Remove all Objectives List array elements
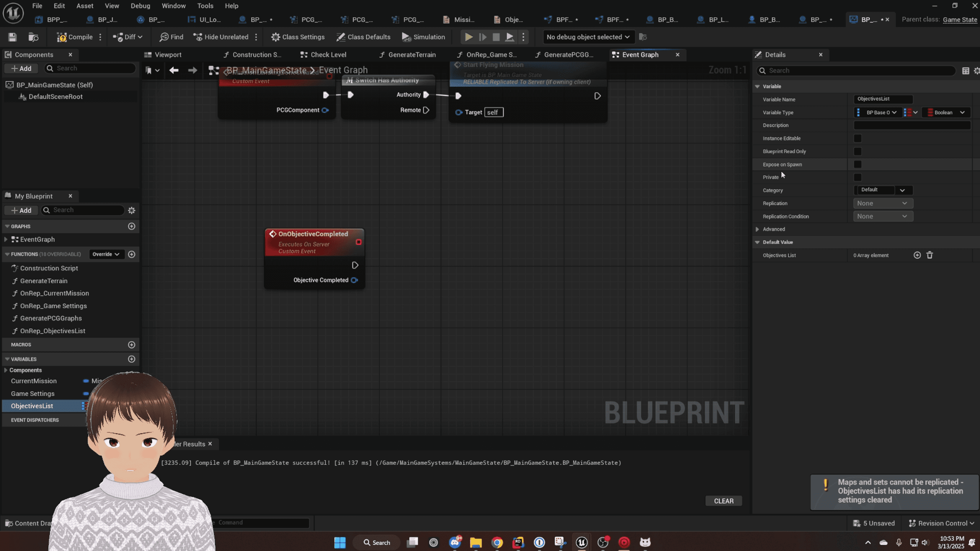This screenshot has height=551, width=980. click(x=929, y=255)
